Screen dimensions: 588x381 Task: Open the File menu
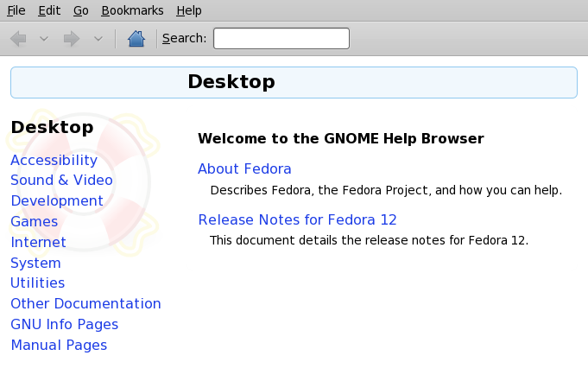[16, 10]
